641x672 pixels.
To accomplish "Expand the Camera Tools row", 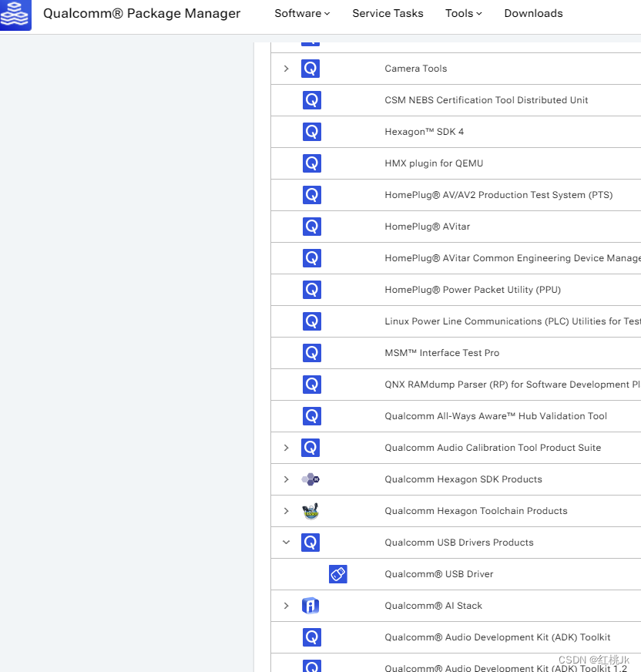I will 287,69.
